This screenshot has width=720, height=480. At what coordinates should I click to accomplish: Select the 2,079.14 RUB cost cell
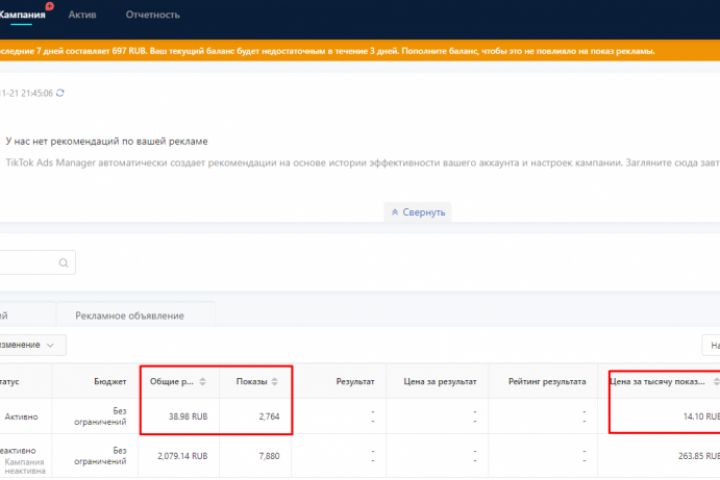click(x=182, y=456)
